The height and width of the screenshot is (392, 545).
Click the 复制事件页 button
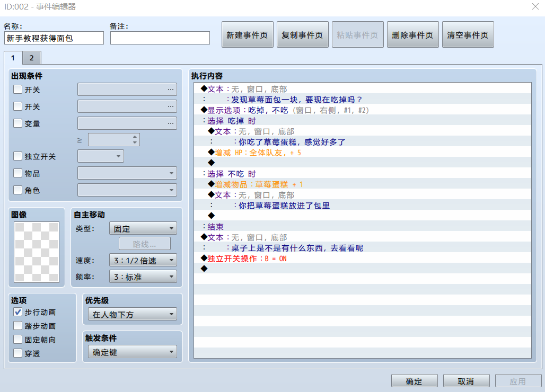(x=302, y=35)
